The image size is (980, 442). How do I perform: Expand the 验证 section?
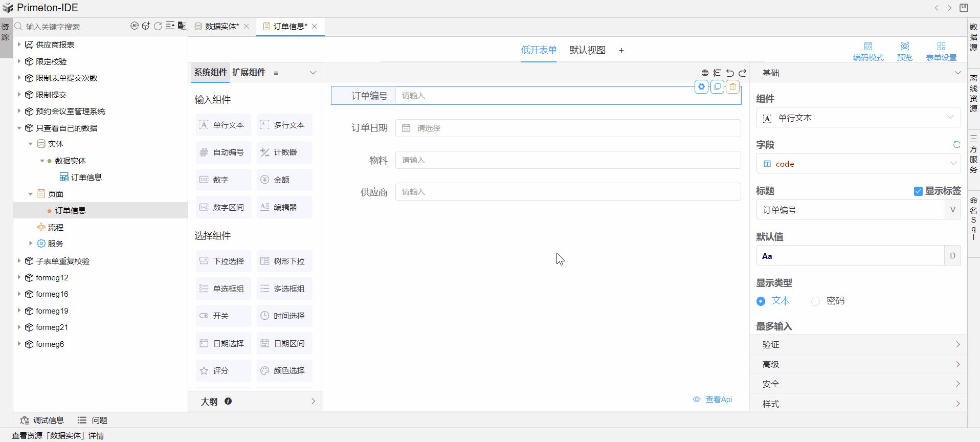pos(858,345)
